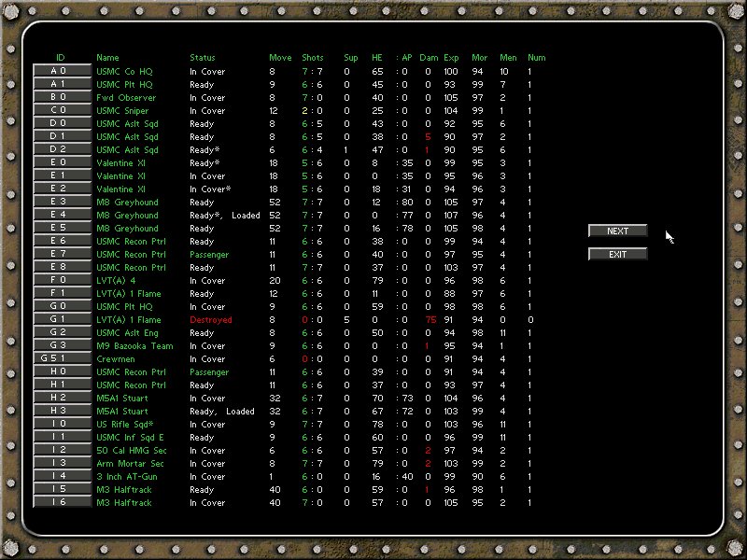
Task: Choose the D 1 unit ID button
Action: pos(62,136)
